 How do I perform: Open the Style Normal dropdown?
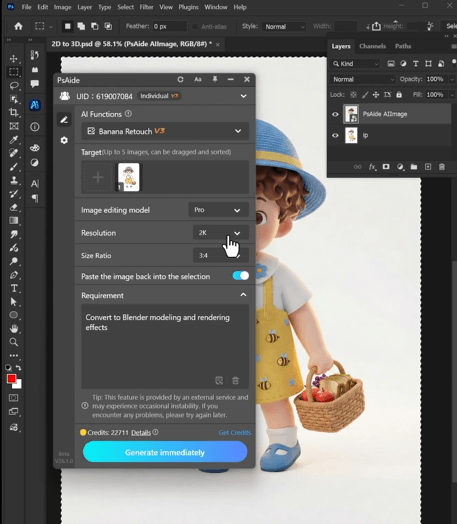point(284,26)
